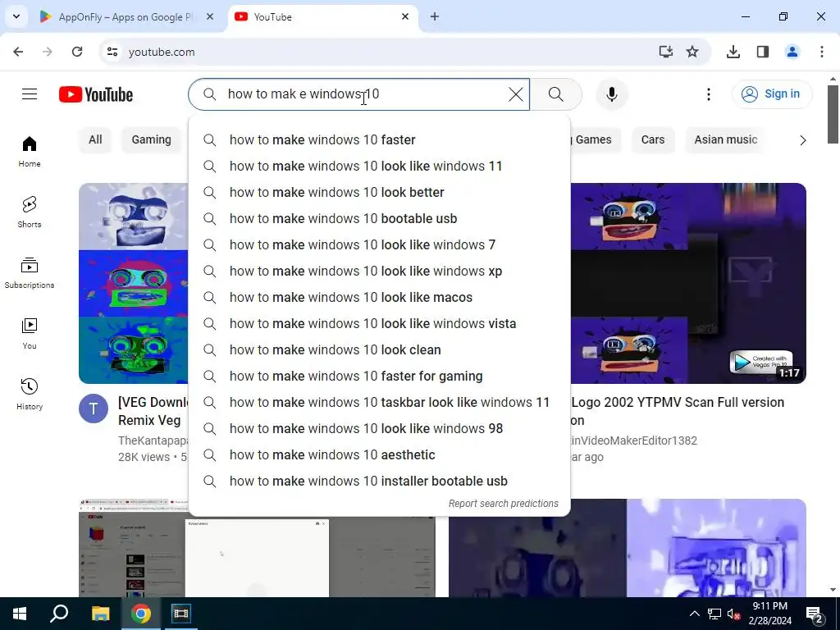The height and width of the screenshot is (630, 840).
Task: Choose suggestion 'faster for gaming'
Action: pos(379,376)
